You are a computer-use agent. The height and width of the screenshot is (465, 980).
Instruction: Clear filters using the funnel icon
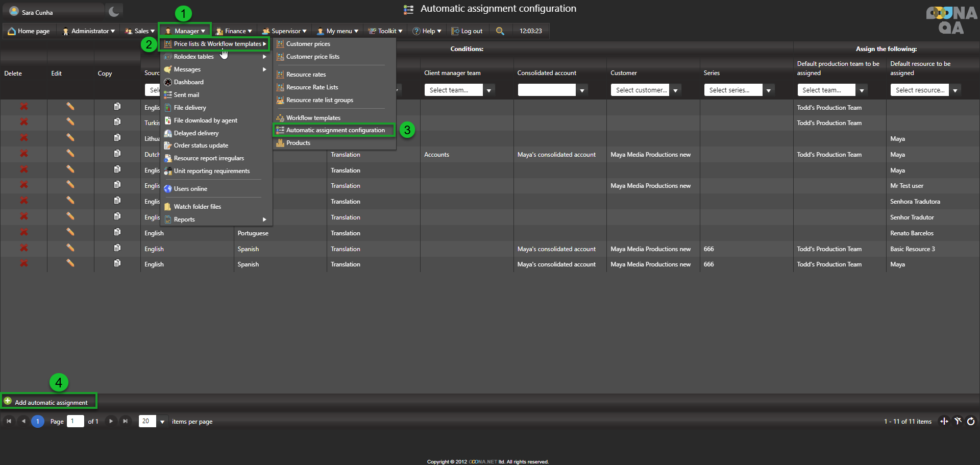pyautogui.click(x=958, y=421)
